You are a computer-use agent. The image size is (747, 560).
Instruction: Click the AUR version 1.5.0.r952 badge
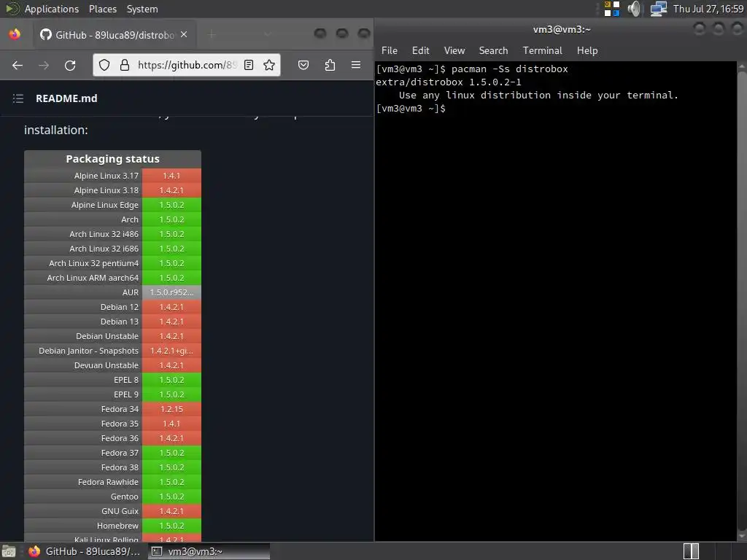171,292
